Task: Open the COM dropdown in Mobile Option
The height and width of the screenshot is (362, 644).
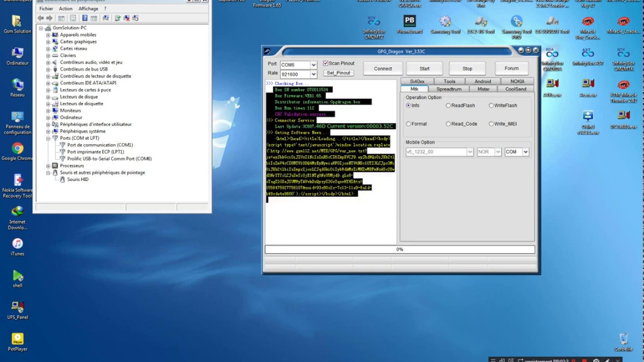Action: (x=526, y=152)
